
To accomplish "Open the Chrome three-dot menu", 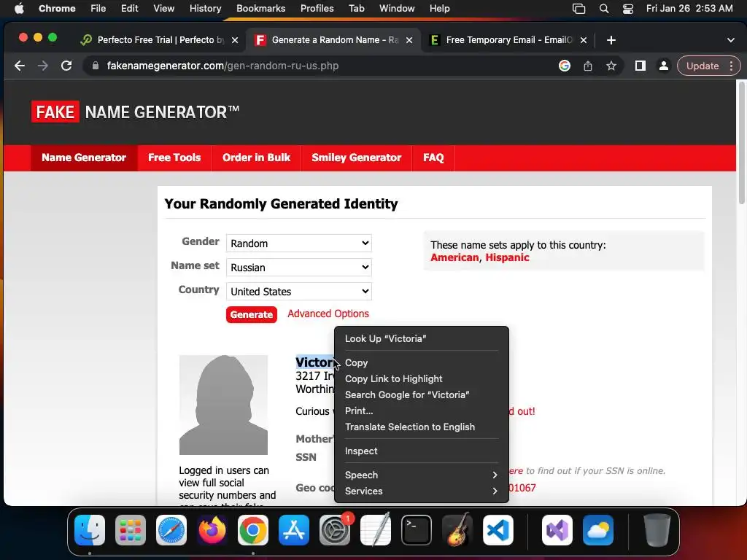I will (x=731, y=66).
